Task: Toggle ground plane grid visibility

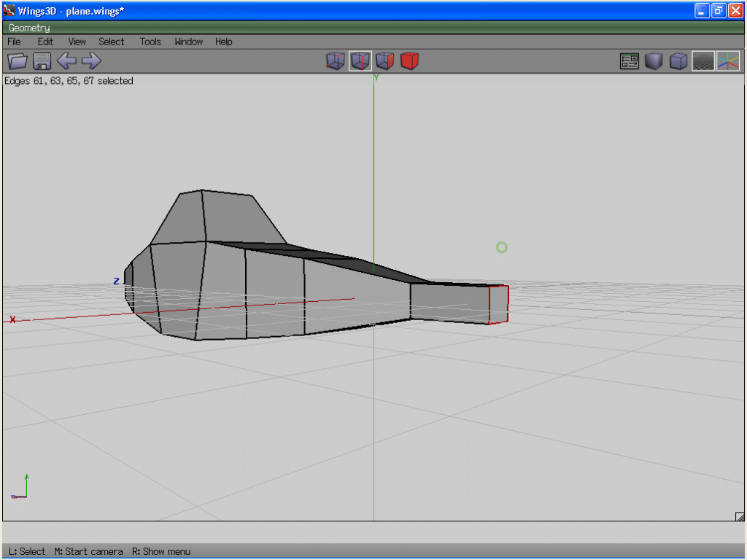Action: coord(703,61)
